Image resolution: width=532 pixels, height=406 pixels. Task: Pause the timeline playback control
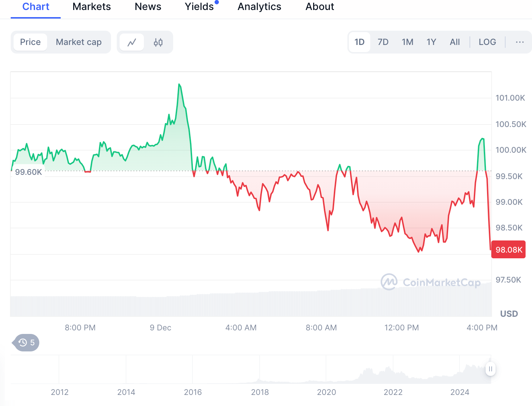tap(491, 369)
